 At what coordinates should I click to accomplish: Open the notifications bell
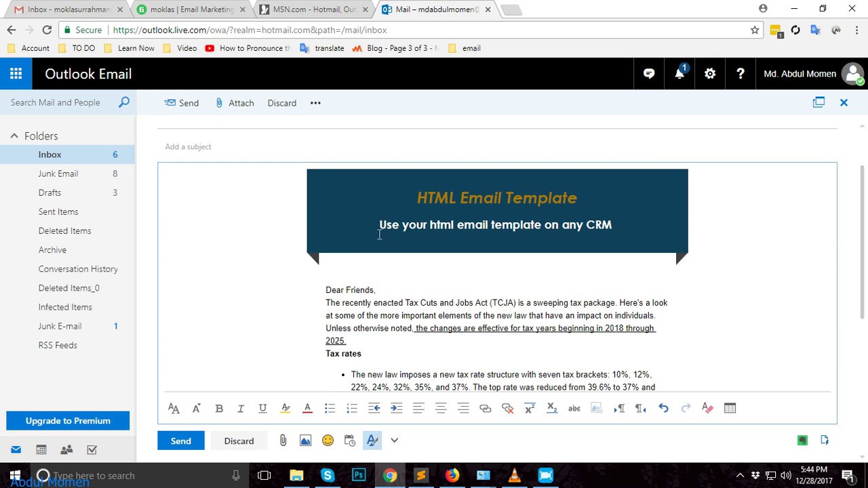(x=679, y=74)
